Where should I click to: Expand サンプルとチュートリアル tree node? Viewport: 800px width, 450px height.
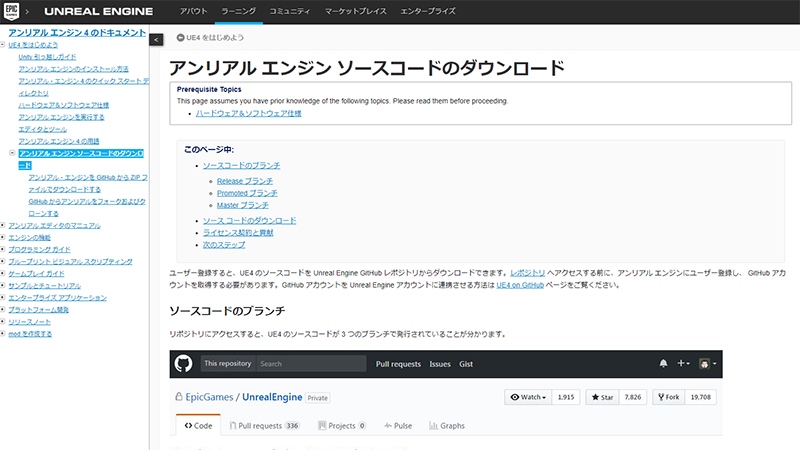pos(3,285)
